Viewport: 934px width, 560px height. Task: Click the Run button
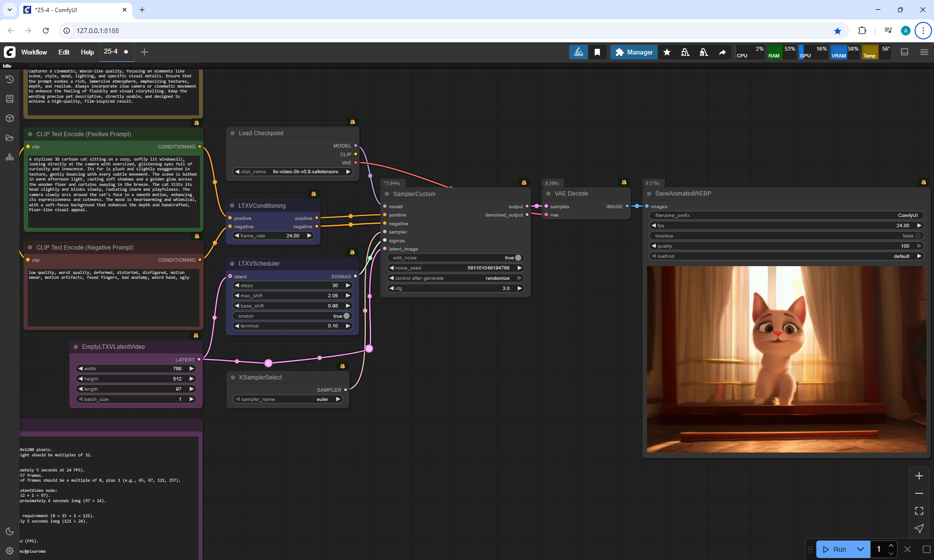pos(835,549)
